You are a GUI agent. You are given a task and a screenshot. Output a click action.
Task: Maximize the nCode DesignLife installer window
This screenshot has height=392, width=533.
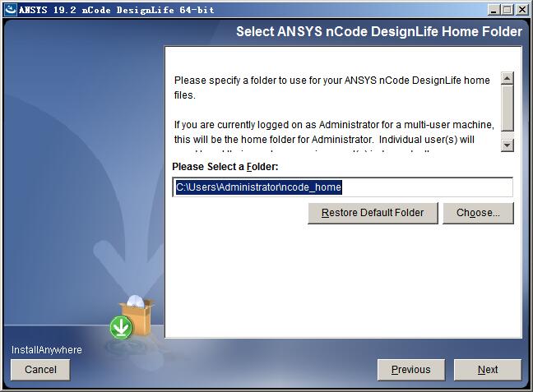click(508, 10)
